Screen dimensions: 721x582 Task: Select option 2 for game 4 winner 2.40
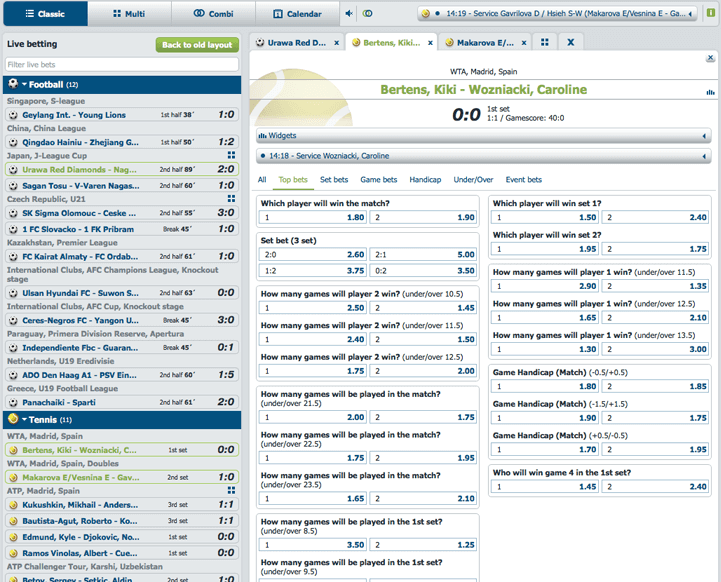click(x=655, y=487)
